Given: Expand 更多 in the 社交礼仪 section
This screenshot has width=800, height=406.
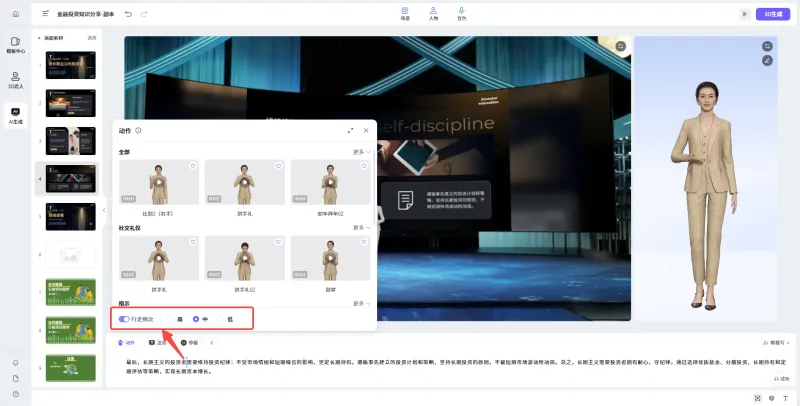Looking at the screenshot, I should (362, 227).
